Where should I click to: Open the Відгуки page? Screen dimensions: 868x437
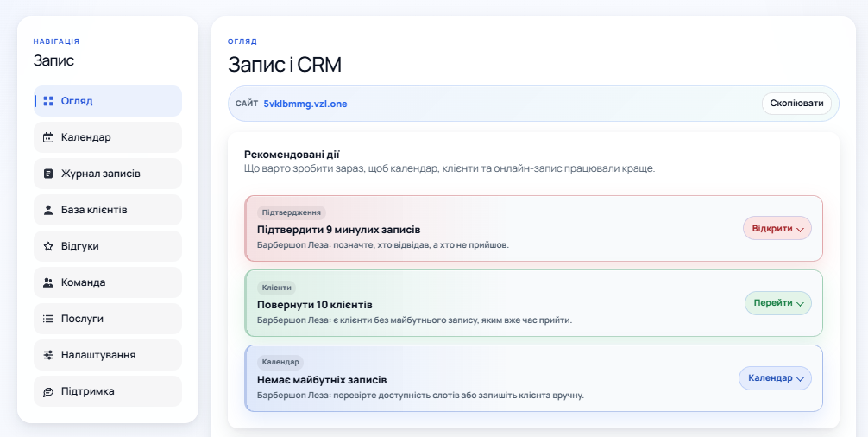[108, 246]
